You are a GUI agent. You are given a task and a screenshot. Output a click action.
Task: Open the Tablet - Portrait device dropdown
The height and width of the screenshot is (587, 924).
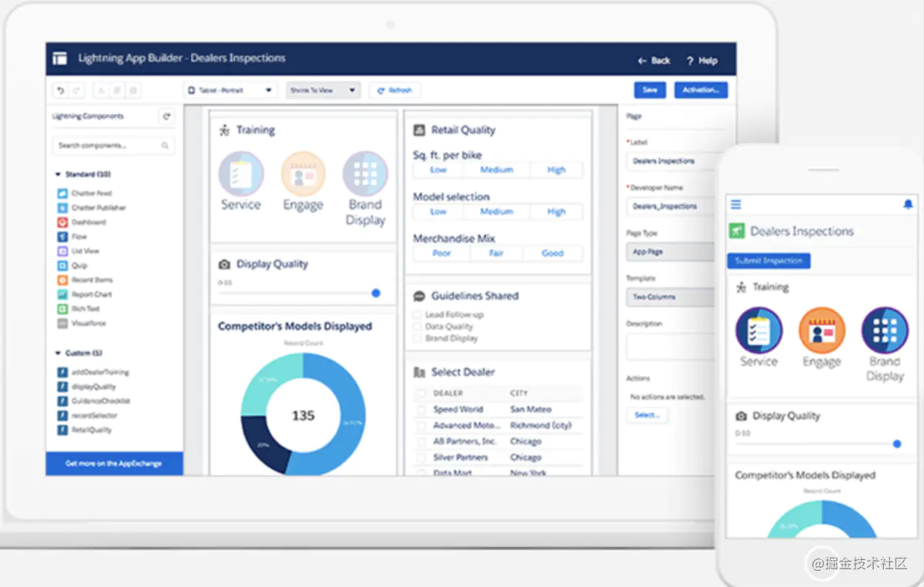click(x=231, y=90)
